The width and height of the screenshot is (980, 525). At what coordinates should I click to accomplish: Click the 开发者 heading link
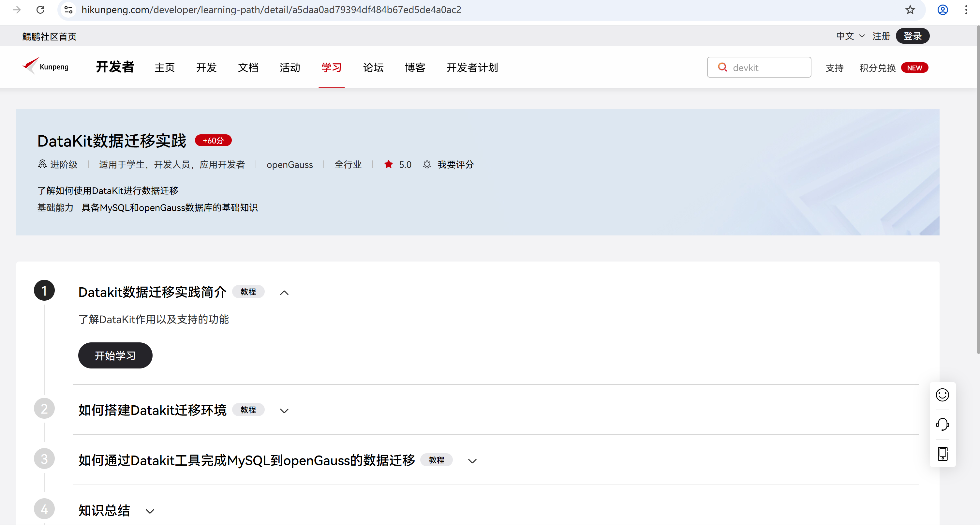pyautogui.click(x=115, y=67)
